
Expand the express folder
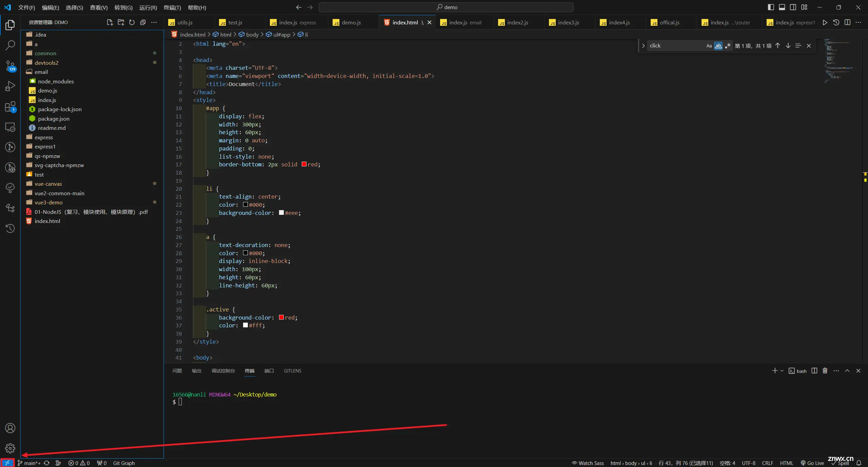(92, 137)
